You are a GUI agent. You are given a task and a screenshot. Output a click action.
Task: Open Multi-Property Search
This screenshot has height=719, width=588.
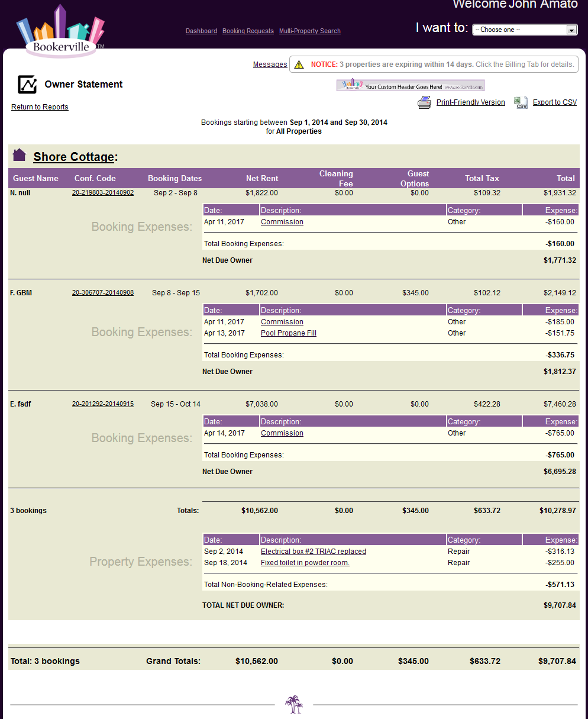[x=309, y=31]
